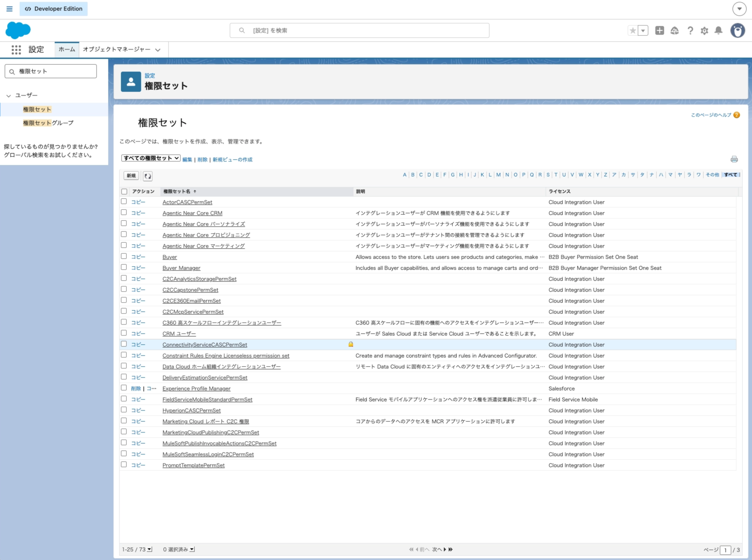
Task: Expand the オブジェクトマネージャー chevron menu
Action: coord(158,50)
